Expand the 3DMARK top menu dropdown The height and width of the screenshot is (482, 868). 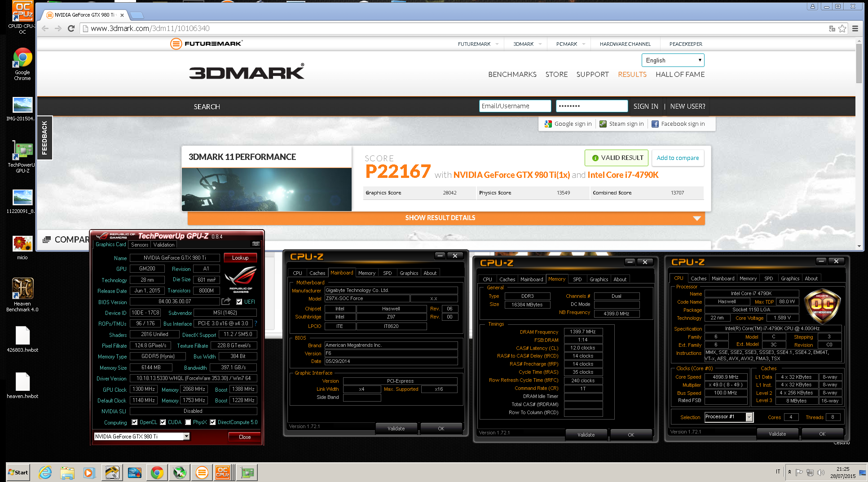point(540,44)
